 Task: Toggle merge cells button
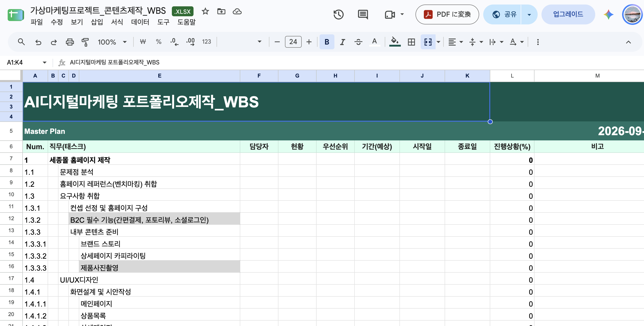(x=428, y=42)
